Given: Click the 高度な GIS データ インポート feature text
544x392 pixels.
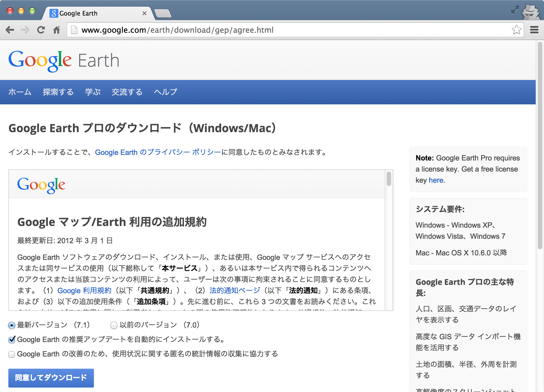Looking at the screenshot, I should pos(468,342).
